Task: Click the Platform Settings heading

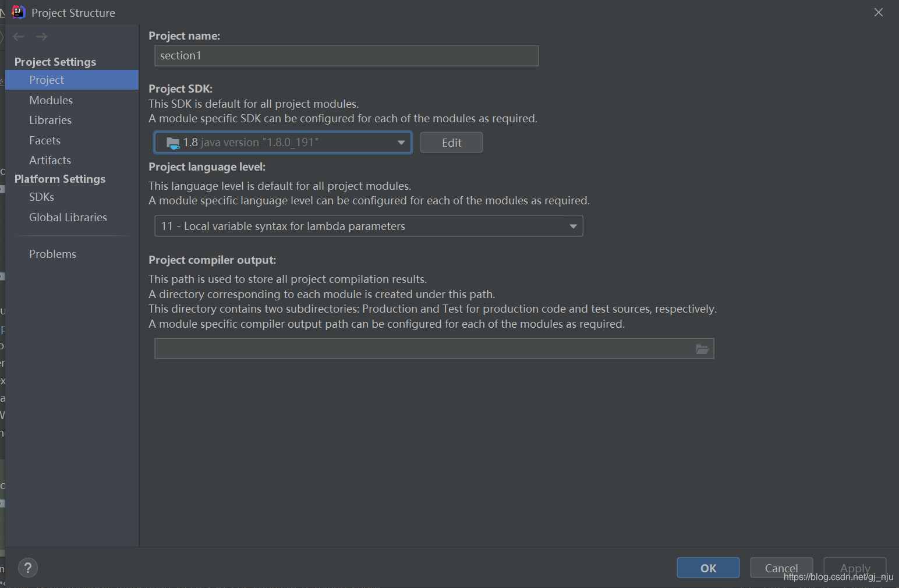Action: (x=60, y=179)
